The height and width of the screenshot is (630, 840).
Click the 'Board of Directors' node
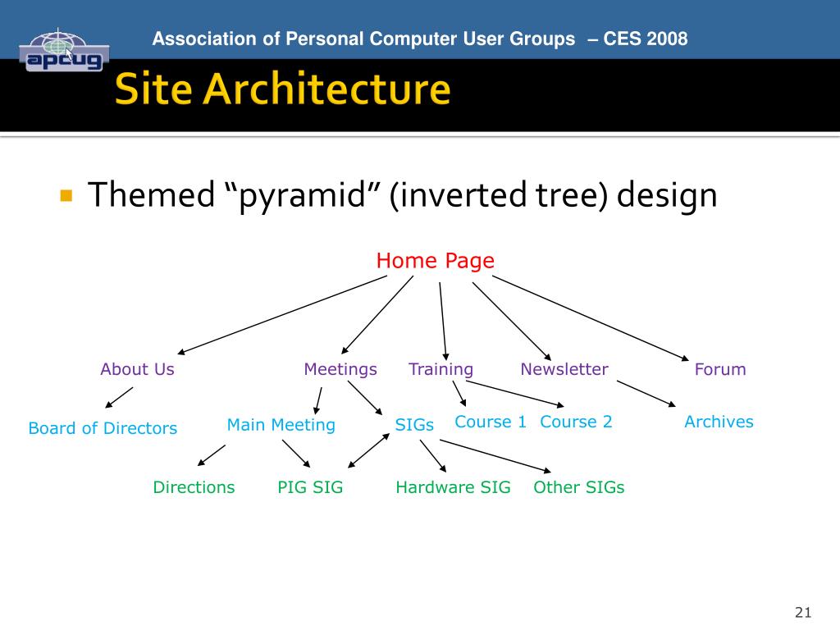[x=103, y=428]
